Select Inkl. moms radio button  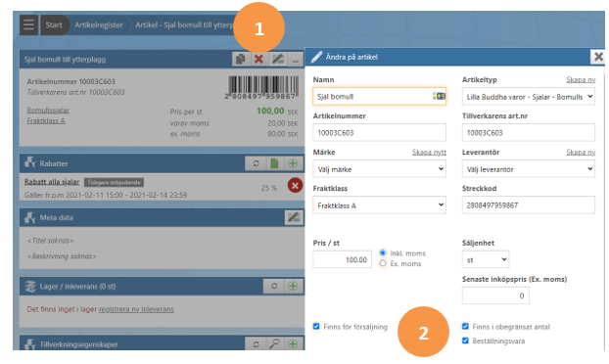pyautogui.click(x=383, y=253)
